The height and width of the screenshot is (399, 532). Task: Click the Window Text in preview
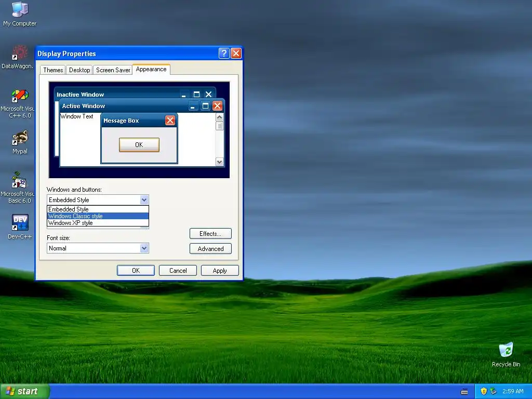point(77,116)
